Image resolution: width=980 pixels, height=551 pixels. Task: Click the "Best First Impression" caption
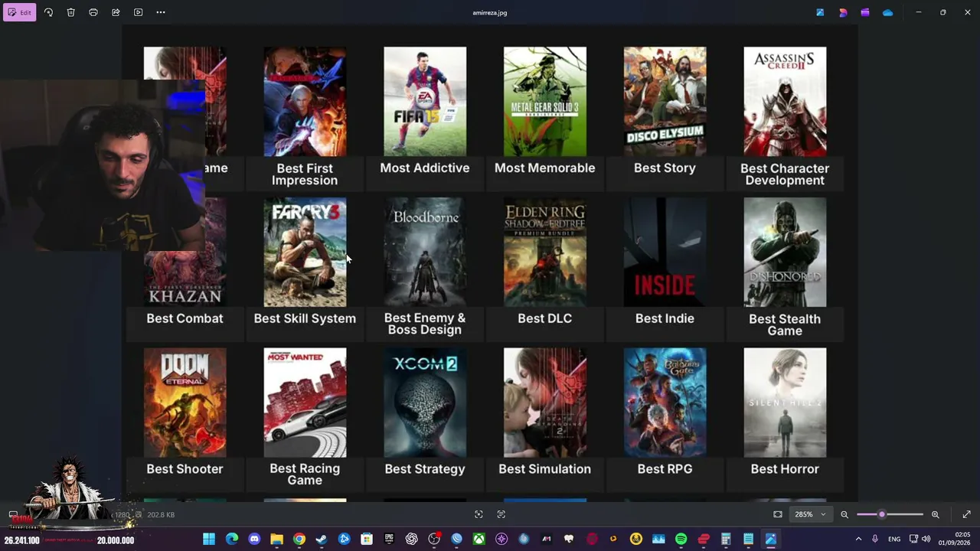click(x=305, y=174)
